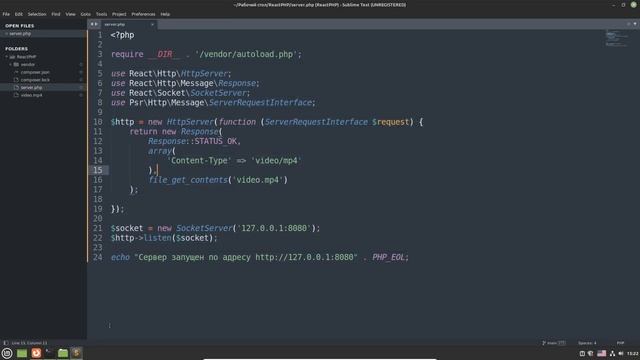Viewport: 640px width, 360px height.
Task: Open the Spaces: 4 indentation menu
Action: [x=587, y=343]
